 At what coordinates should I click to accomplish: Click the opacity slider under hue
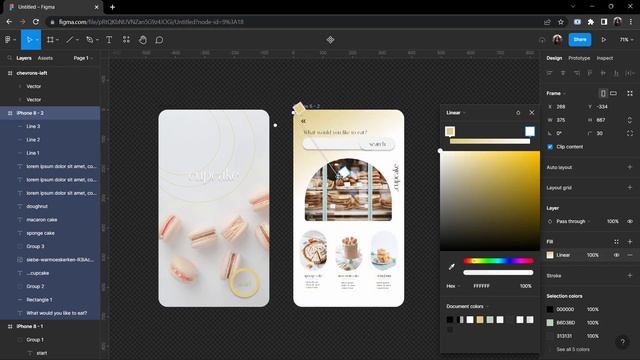tap(498, 272)
